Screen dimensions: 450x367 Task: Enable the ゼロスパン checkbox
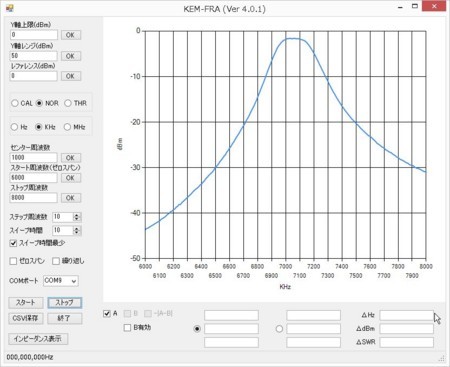pyautogui.click(x=13, y=261)
